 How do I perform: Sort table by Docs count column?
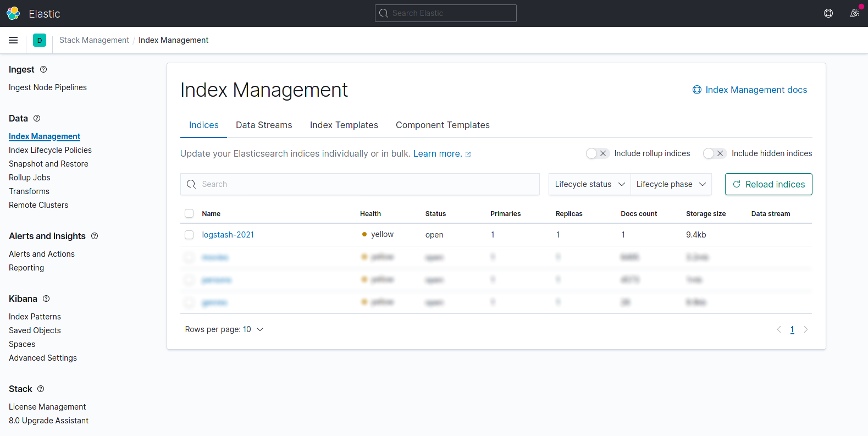tap(639, 214)
